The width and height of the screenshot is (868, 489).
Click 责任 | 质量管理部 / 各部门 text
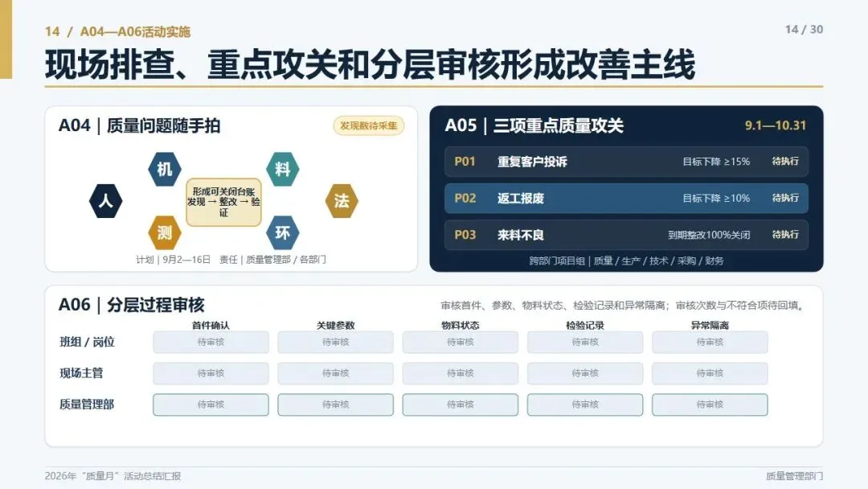pos(272,259)
